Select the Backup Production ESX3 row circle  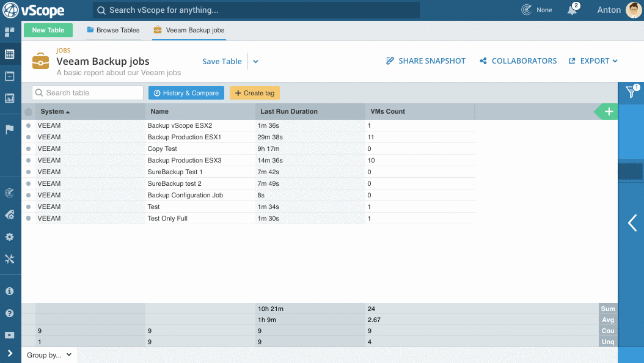28,160
